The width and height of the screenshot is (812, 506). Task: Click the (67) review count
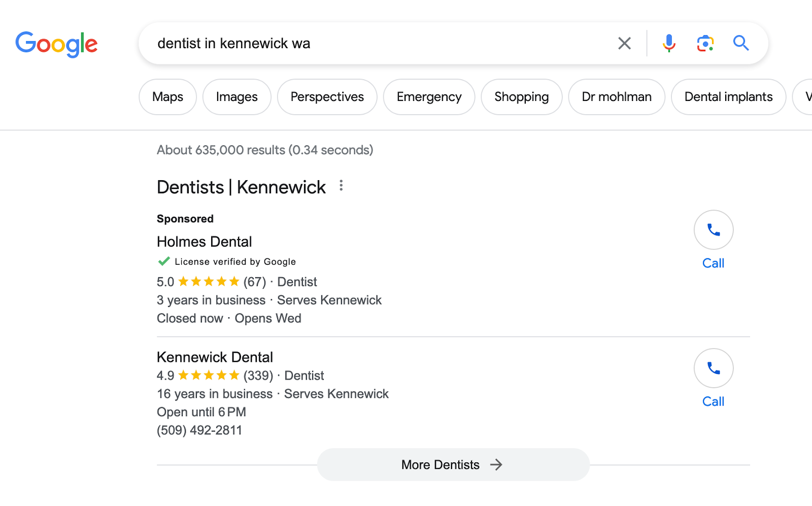point(255,282)
